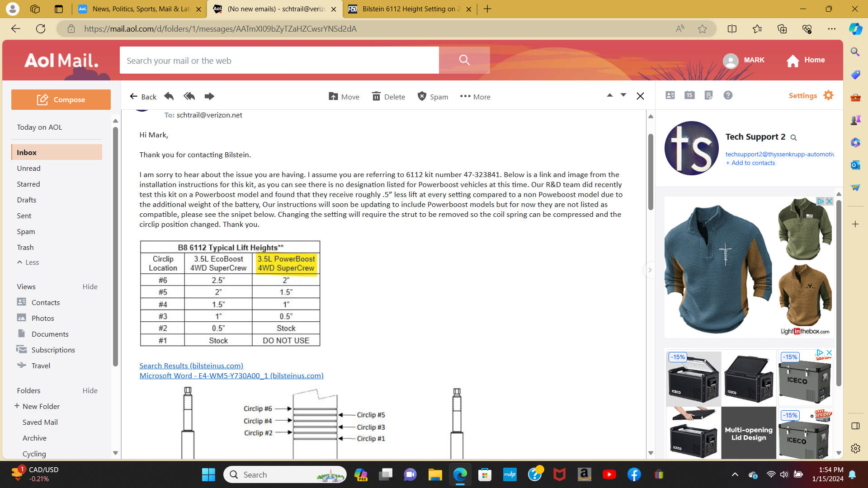
Task: Launch File Explorer from the taskbar
Action: click(435, 474)
